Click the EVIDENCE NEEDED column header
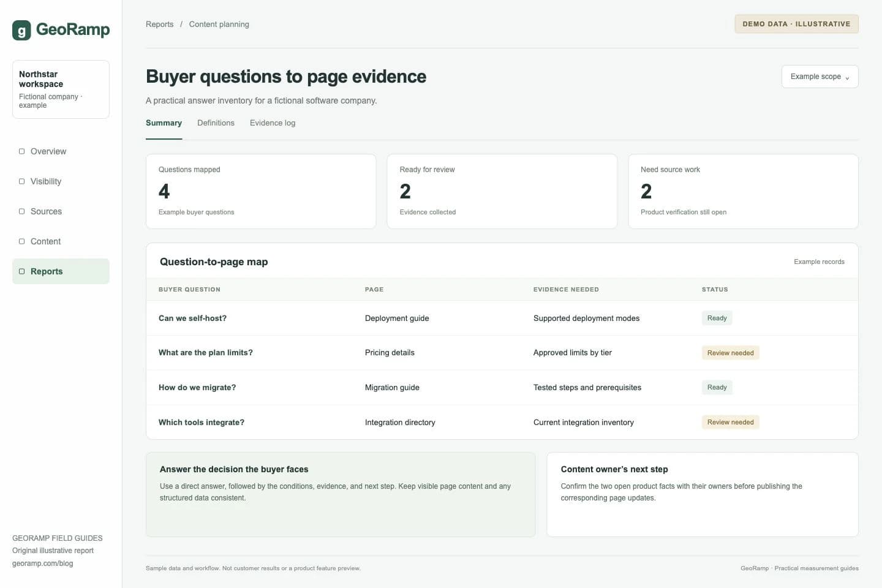Image resolution: width=882 pixels, height=588 pixels. pos(566,290)
